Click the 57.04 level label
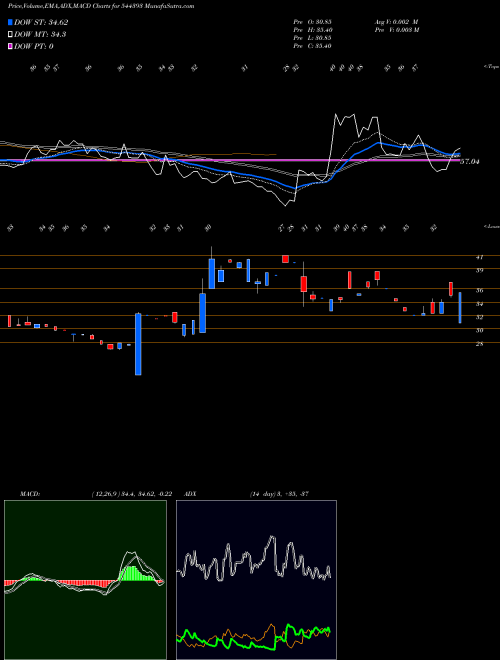The image size is (500, 660). point(470,162)
